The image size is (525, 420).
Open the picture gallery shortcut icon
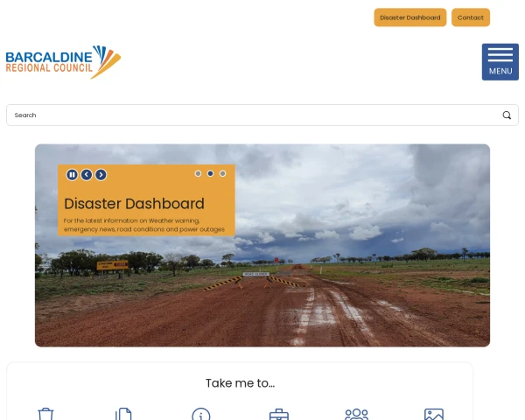click(434, 414)
